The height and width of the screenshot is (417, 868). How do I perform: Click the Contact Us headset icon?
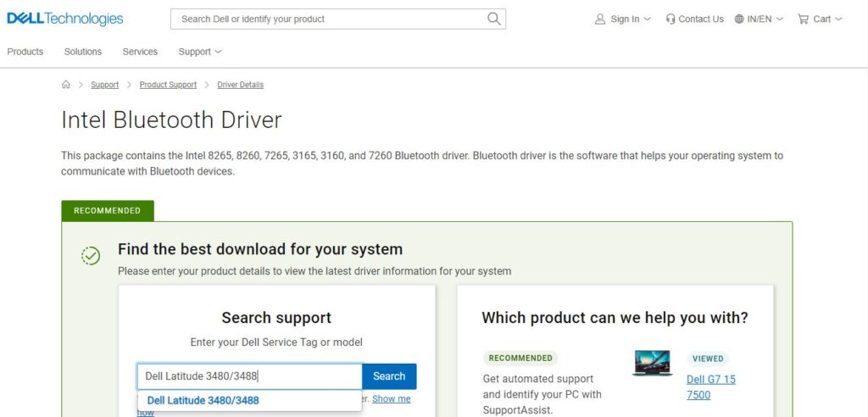click(x=670, y=19)
